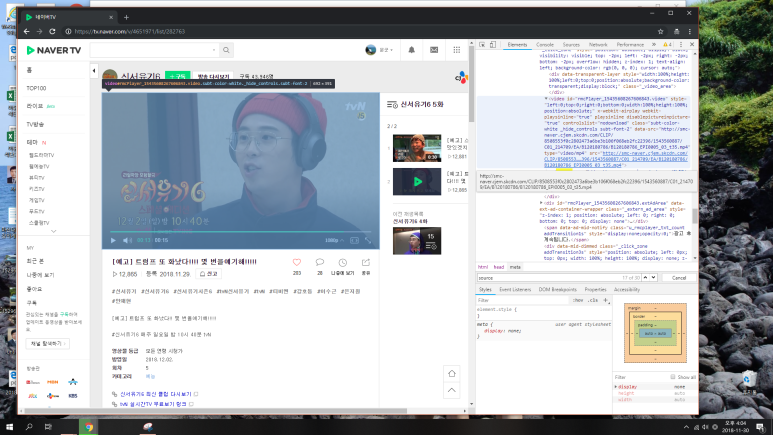Open Windows Start menu

coord(9,427)
